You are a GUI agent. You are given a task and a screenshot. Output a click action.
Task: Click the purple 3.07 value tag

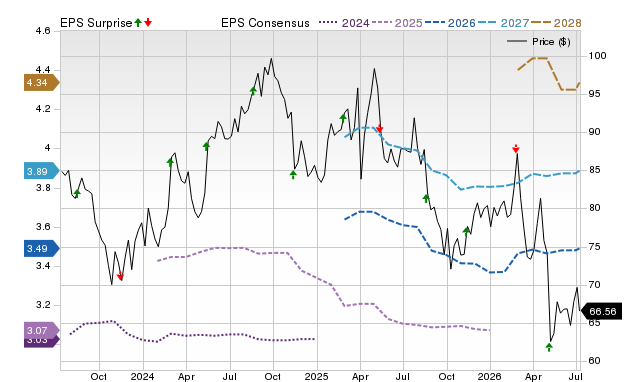tap(42, 330)
